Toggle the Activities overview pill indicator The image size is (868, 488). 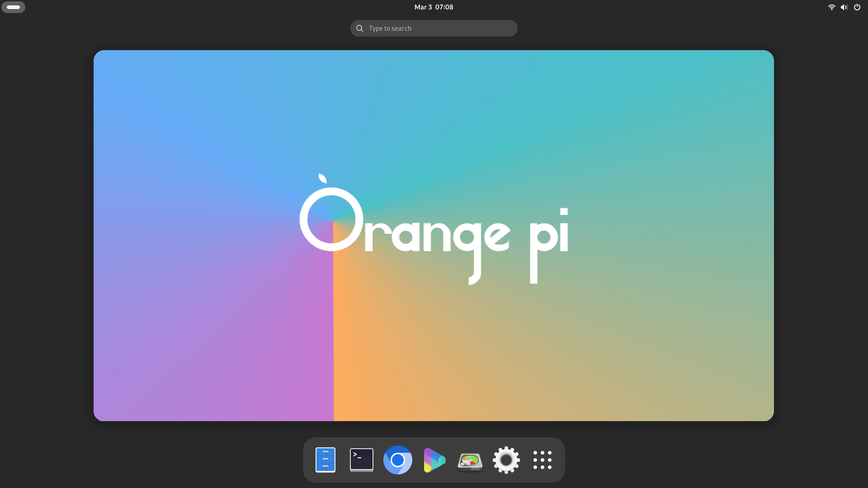pyautogui.click(x=13, y=7)
